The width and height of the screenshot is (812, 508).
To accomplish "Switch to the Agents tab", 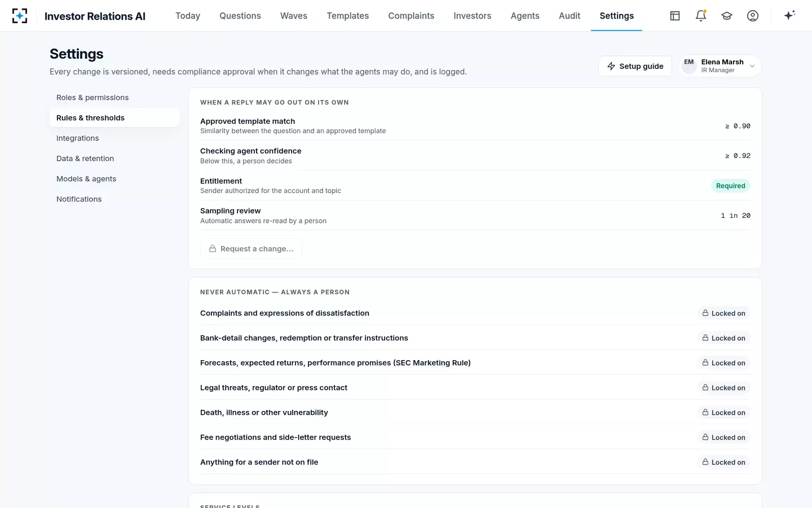I will click(525, 16).
